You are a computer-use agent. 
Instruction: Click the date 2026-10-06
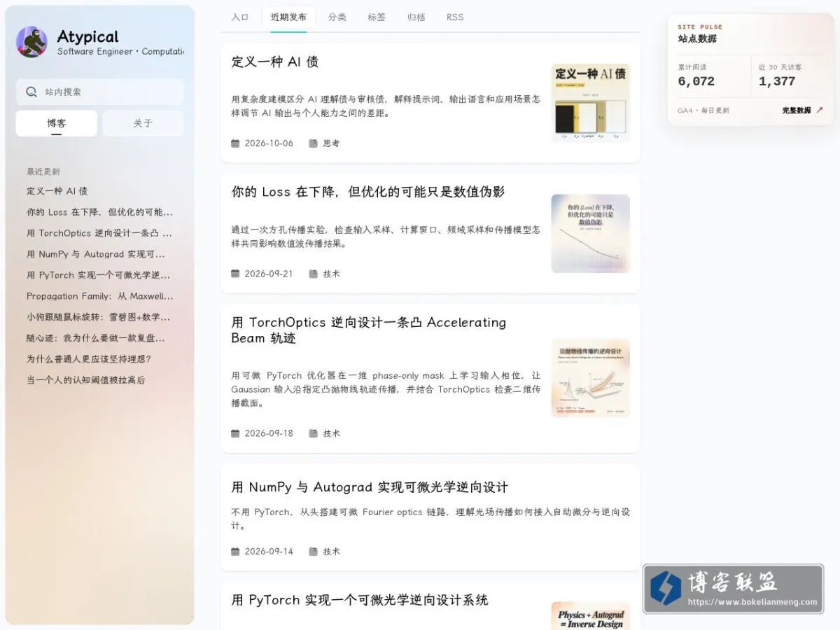[269, 143]
